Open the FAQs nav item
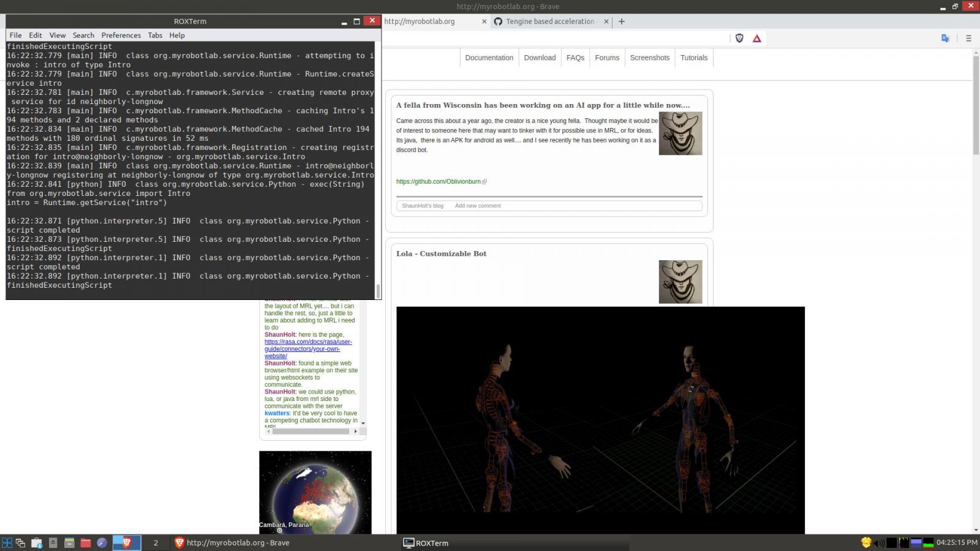 pos(575,58)
